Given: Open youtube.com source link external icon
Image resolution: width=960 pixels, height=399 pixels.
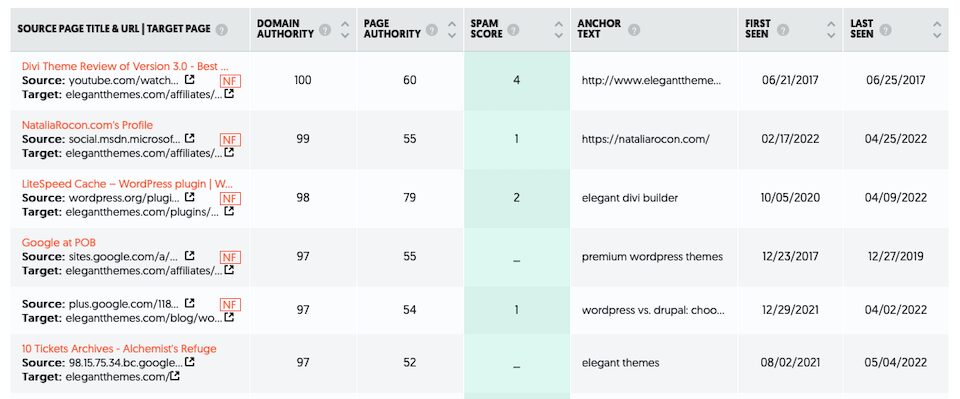Looking at the screenshot, I should click(x=190, y=80).
